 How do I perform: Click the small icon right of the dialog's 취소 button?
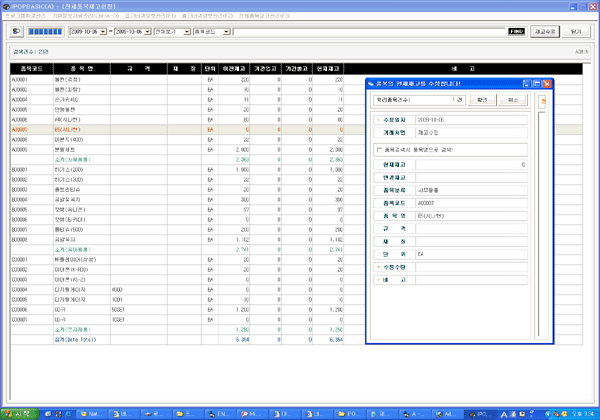[x=543, y=101]
